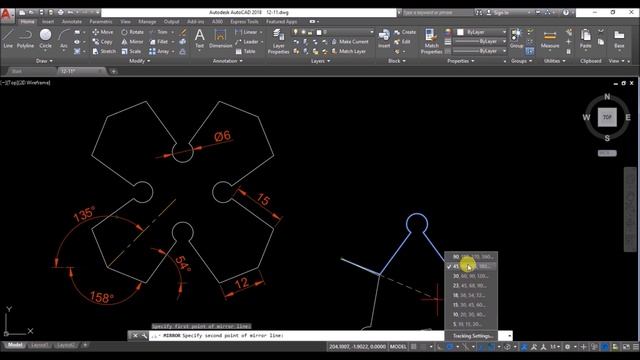The width and height of the screenshot is (640, 360).
Task: Select the Line tool
Action: point(8,38)
